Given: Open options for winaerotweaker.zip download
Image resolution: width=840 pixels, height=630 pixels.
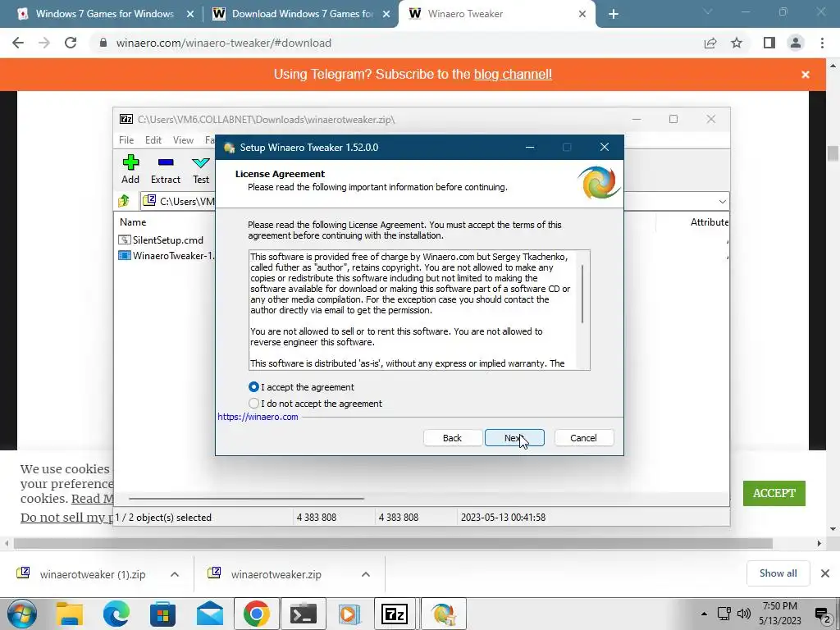Looking at the screenshot, I should pyautogui.click(x=365, y=574).
